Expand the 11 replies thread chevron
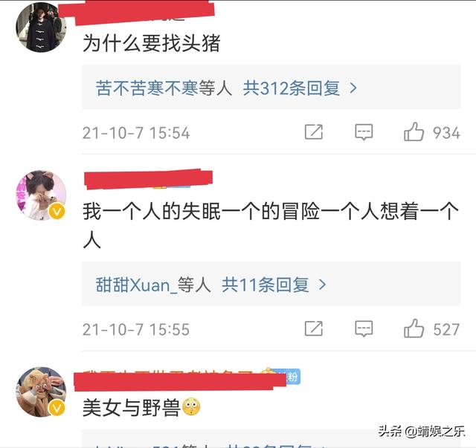Image resolution: width=476 pixels, height=448 pixels. click(x=322, y=285)
